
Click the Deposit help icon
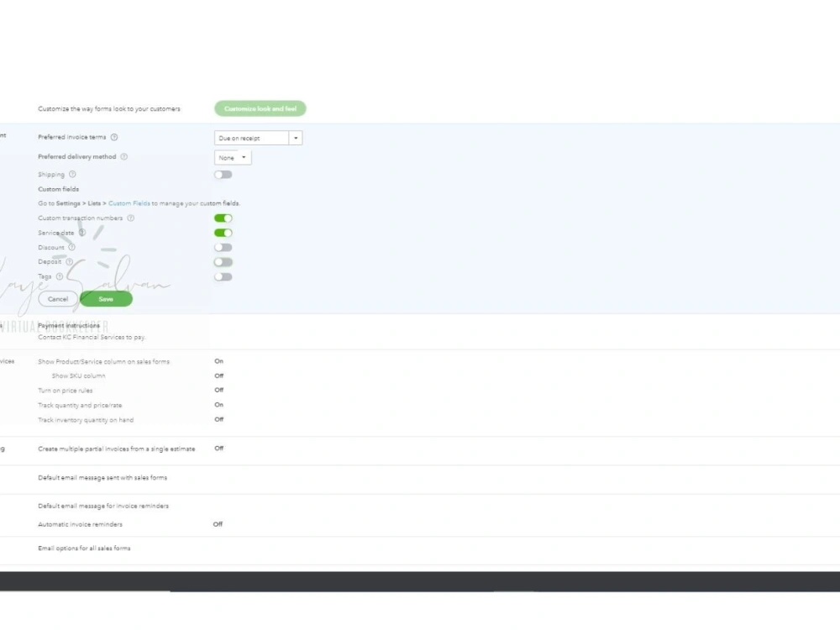(x=69, y=261)
